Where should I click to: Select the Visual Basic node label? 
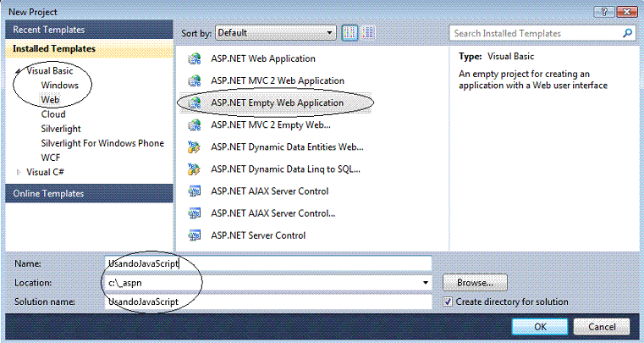[x=50, y=71]
